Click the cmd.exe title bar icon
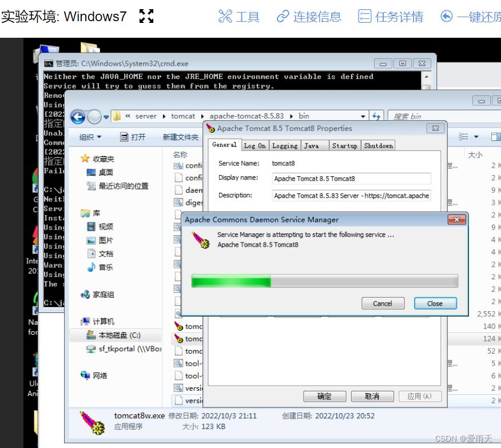Screen dimensions: 501x448 (x=49, y=64)
